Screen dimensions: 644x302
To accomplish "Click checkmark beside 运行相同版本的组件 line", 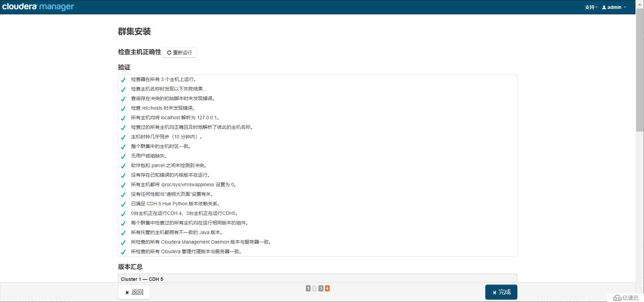I will click(123, 223).
